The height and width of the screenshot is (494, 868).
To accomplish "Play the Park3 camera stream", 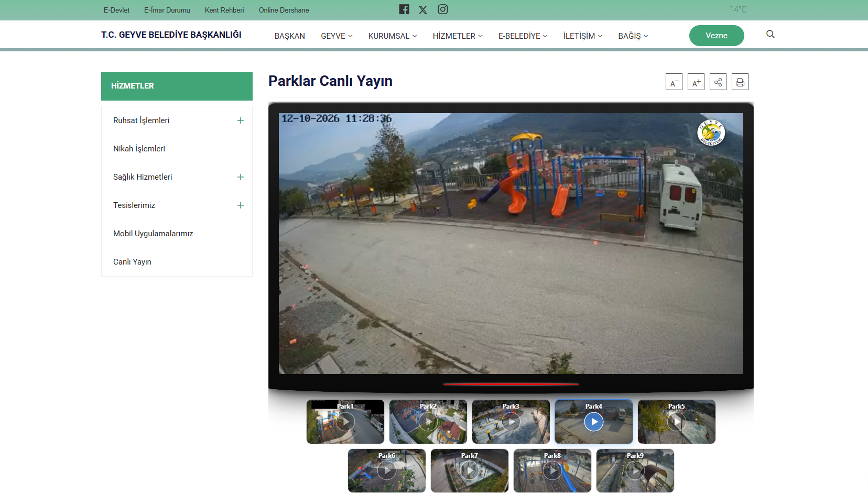I will 511,422.
